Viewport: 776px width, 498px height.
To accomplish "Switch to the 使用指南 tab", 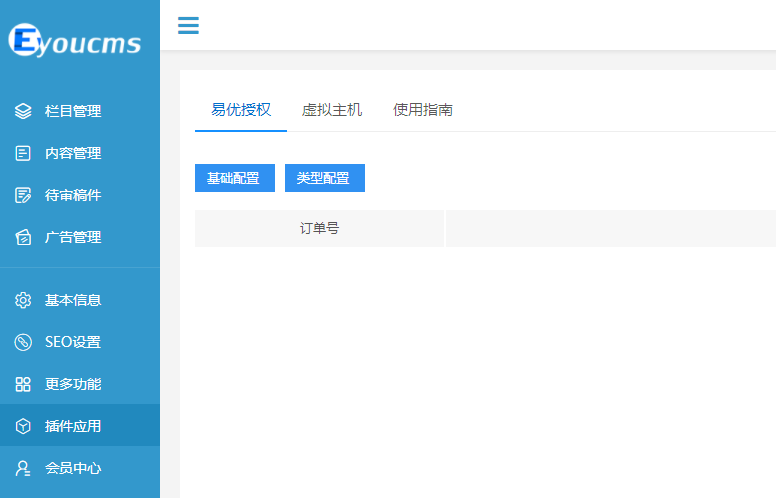I will click(423, 110).
